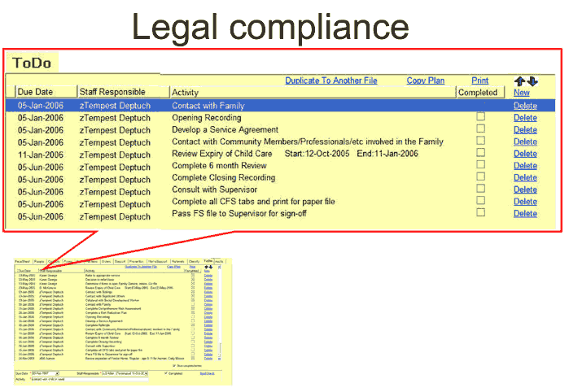Open the Copy Plan link

point(426,81)
